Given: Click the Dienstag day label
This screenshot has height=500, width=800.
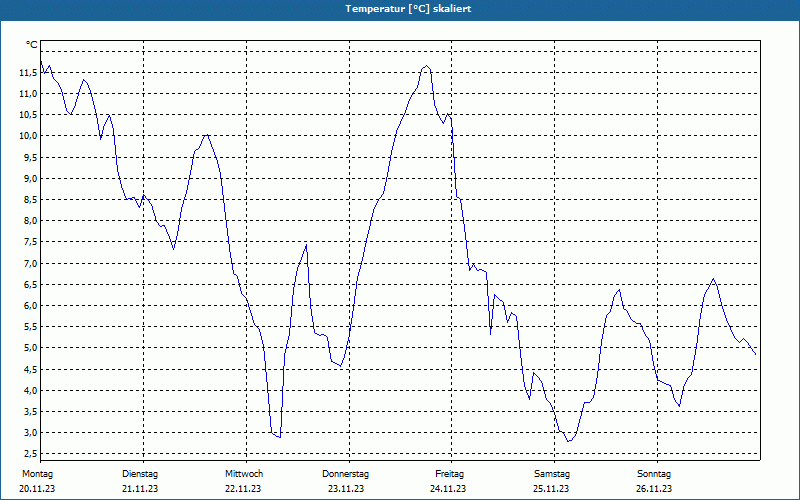Looking at the screenshot, I should tap(140, 474).
